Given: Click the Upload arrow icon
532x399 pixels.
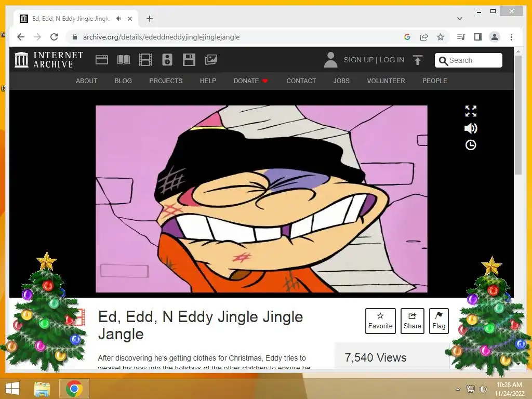Looking at the screenshot, I should click(x=418, y=60).
